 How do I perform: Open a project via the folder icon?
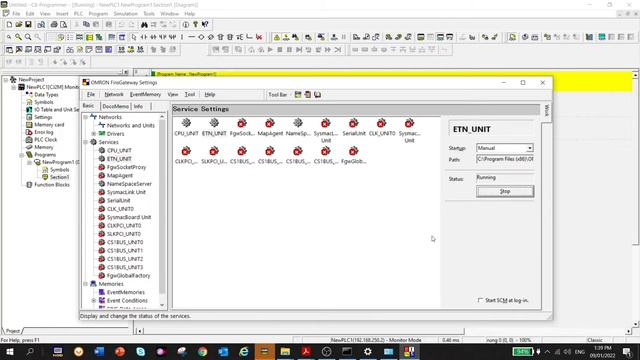pyautogui.click(x=19, y=24)
